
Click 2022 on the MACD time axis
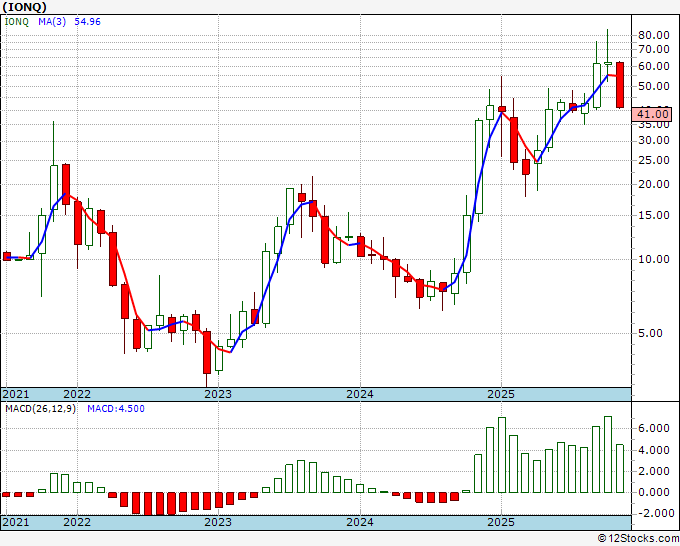[77, 522]
